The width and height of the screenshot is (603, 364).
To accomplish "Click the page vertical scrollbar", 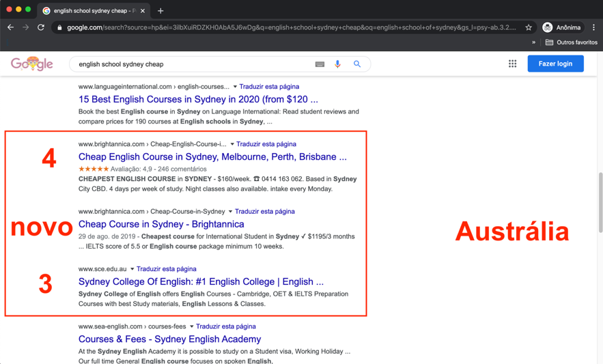I will tap(600, 203).
